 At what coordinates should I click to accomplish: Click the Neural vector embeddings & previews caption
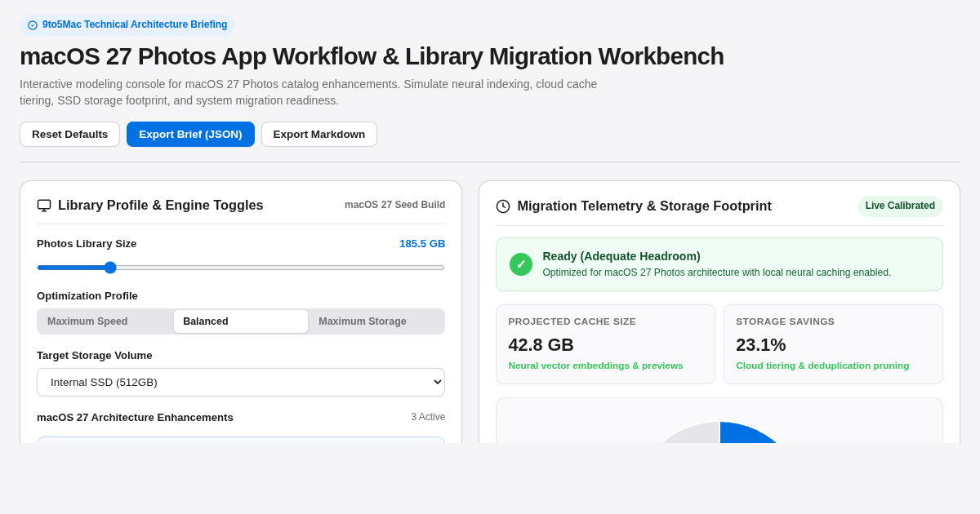point(595,366)
